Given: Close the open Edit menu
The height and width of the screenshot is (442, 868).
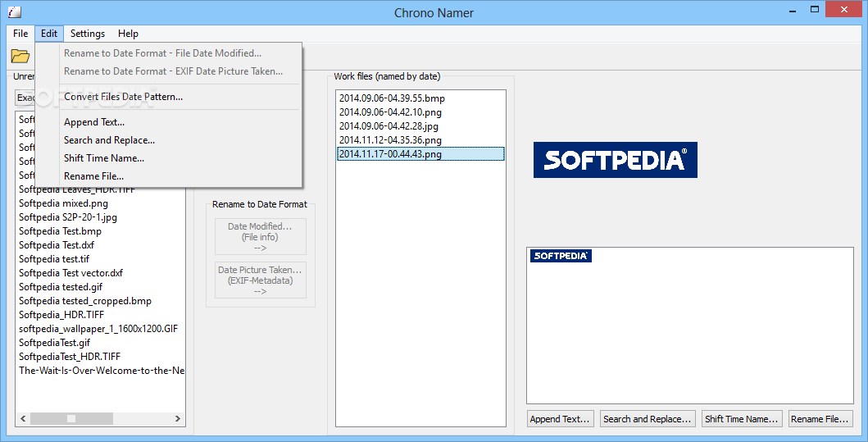Looking at the screenshot, I should click(x=48, y=34).
